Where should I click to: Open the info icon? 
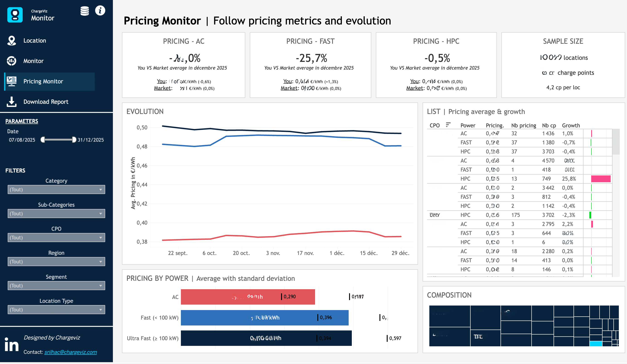click(x=100, y=11)
